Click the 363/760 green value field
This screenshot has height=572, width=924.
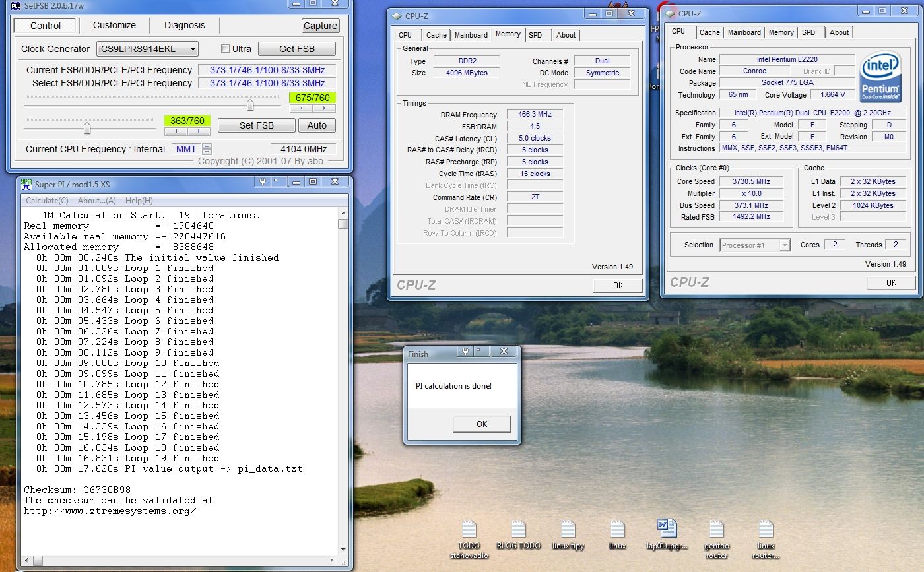click(x=187, y=121)
